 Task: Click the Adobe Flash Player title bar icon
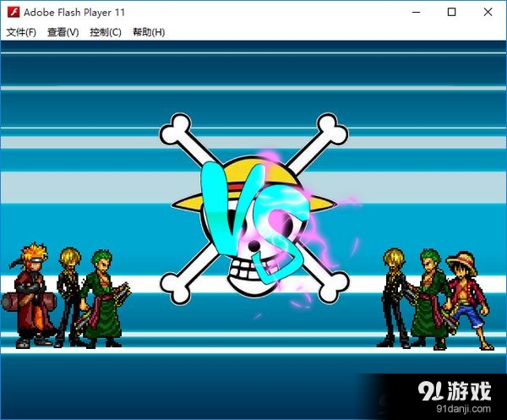click(x=14, y=12)
